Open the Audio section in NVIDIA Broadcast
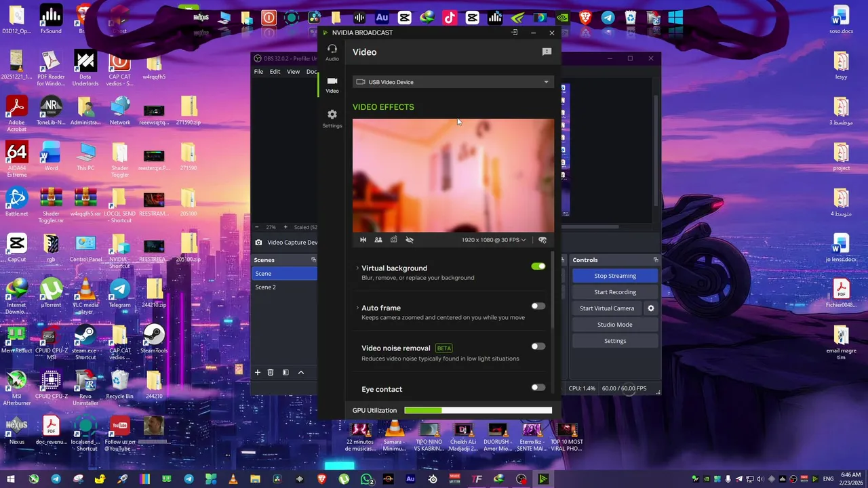 332,53
